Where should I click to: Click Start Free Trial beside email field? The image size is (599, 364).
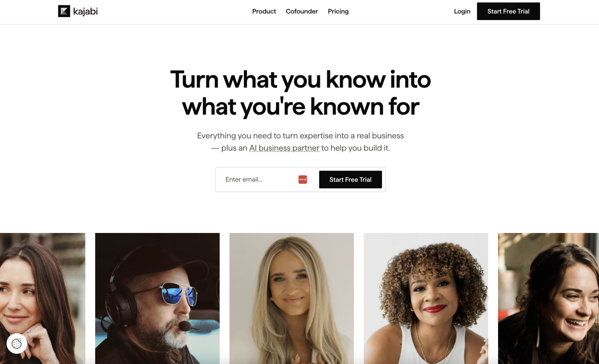click(x=350, y=180)
